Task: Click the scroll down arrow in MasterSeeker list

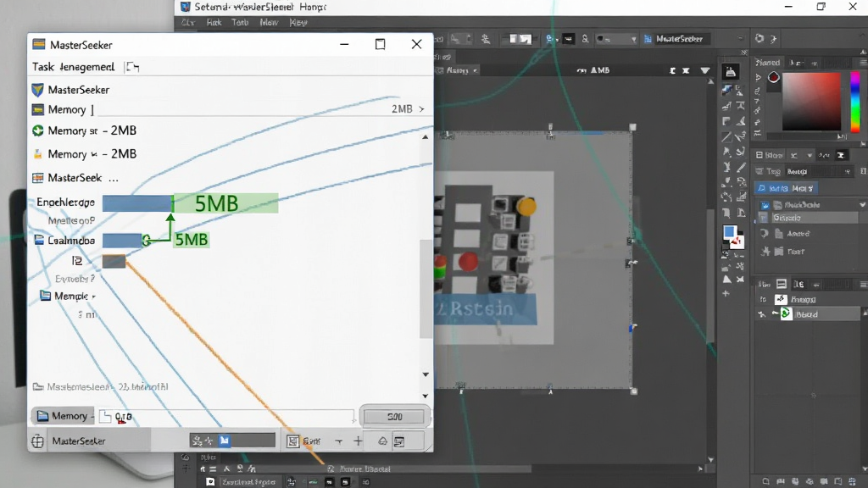Action: tap(426, 374)
